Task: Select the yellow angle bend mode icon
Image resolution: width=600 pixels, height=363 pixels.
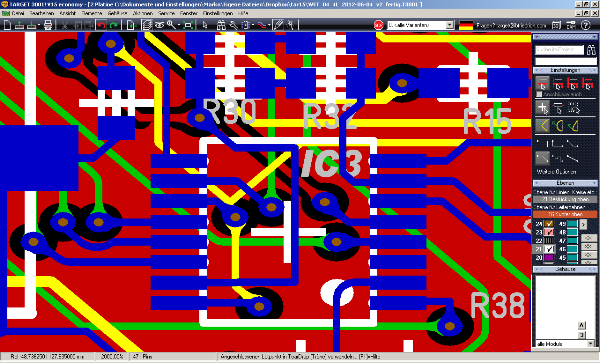Action: tap(543, 125)
